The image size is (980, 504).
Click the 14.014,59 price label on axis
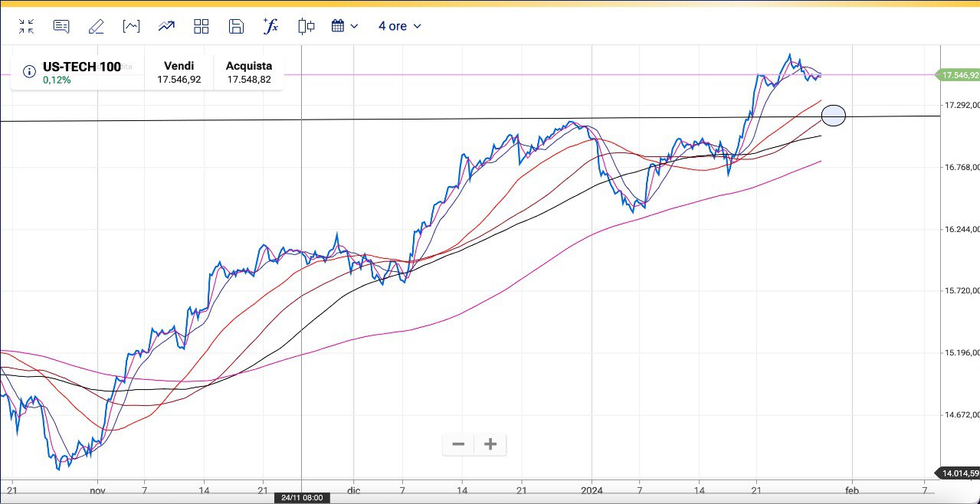pos(959,473)
